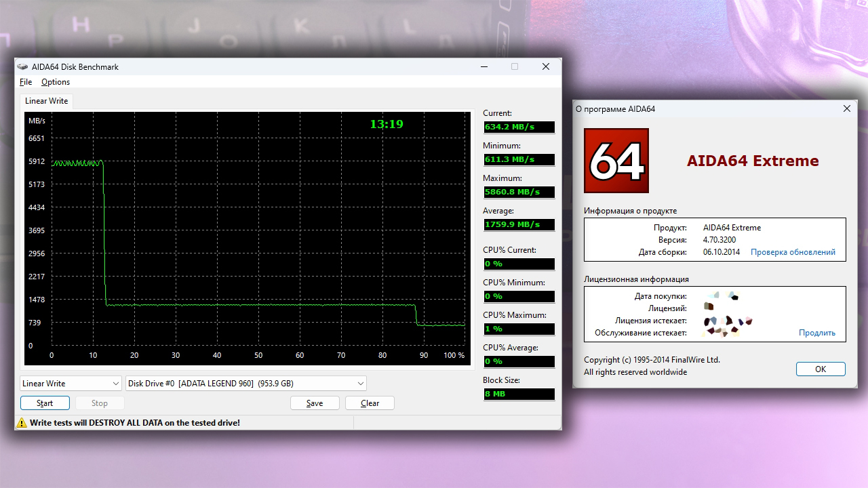
Task: Click the CPU% Average value field
Action: point(519,362)
